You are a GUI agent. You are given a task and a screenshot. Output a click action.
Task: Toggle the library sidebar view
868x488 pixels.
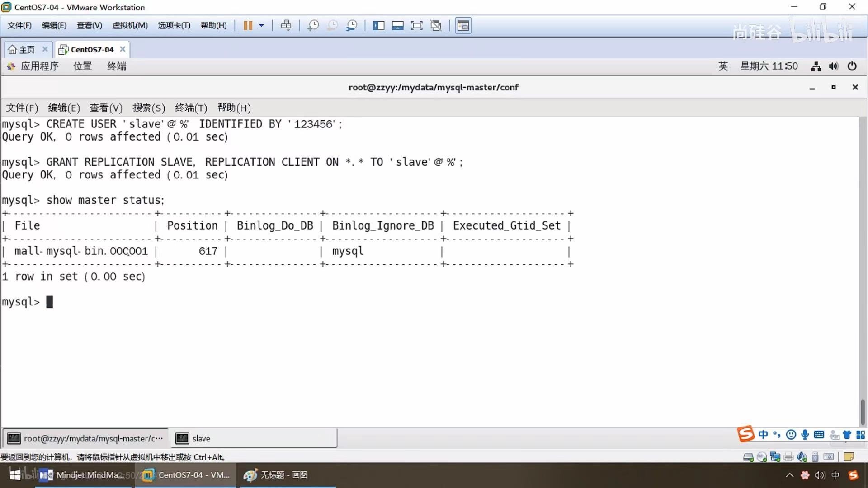pos(378,26)
